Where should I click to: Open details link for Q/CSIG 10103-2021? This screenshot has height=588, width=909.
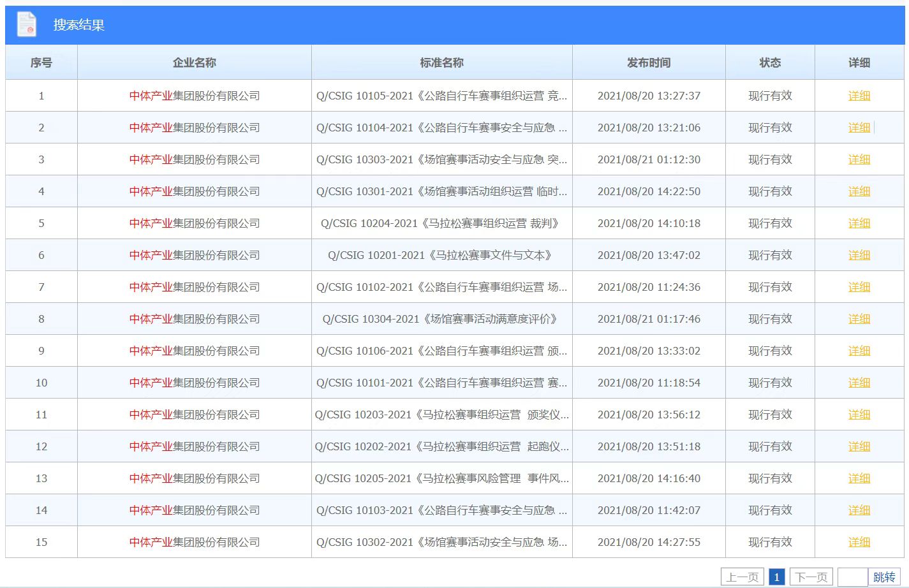pyautogui.click(x=859, y=510)
